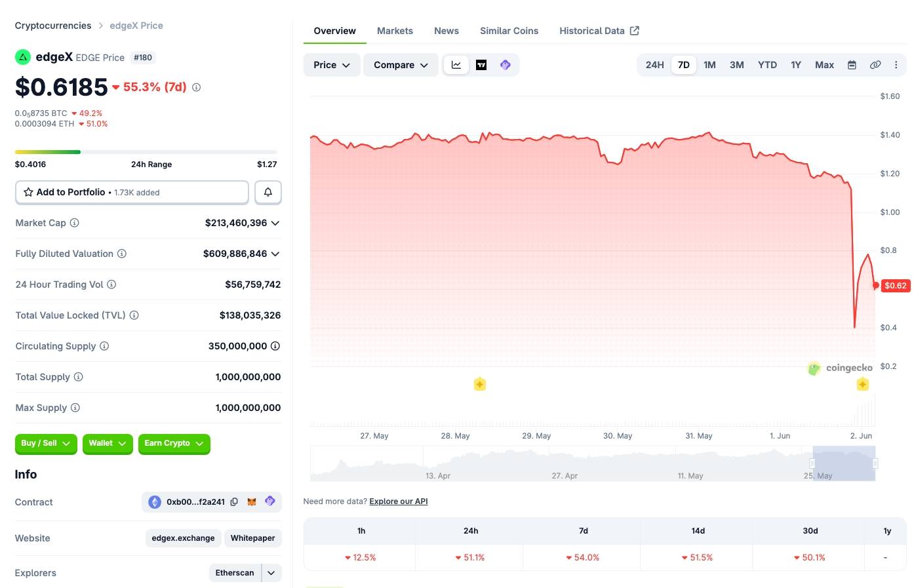Open the Compare dropdown
914x588 pixels.
tap(401, 65)
